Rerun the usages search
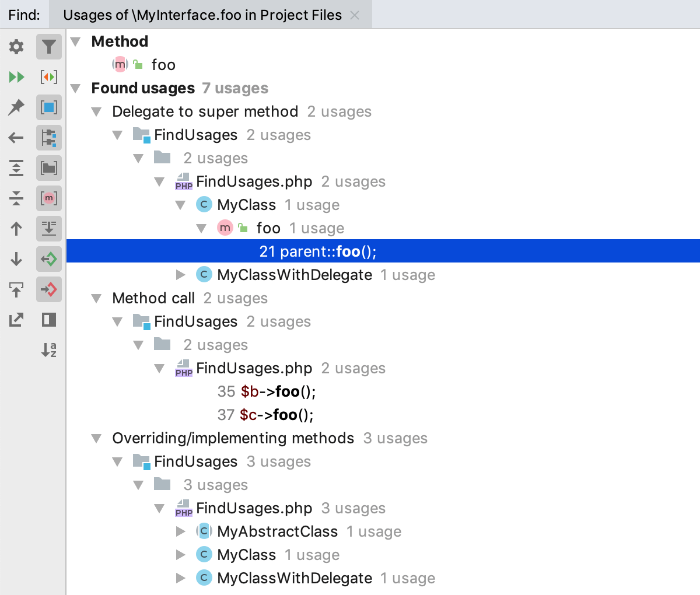The image size is (700, 595). click(x=16, y=77)
